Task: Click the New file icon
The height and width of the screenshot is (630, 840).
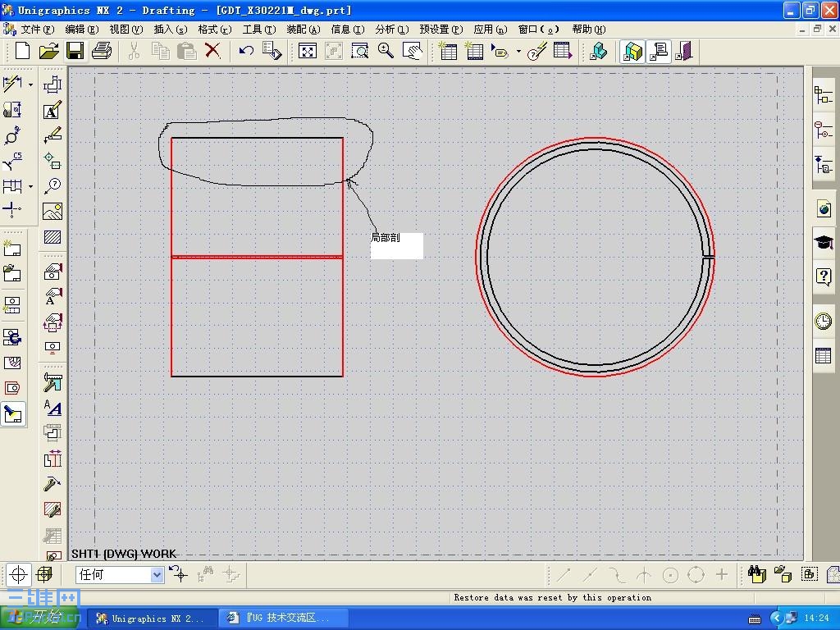Action: (22, 51)
